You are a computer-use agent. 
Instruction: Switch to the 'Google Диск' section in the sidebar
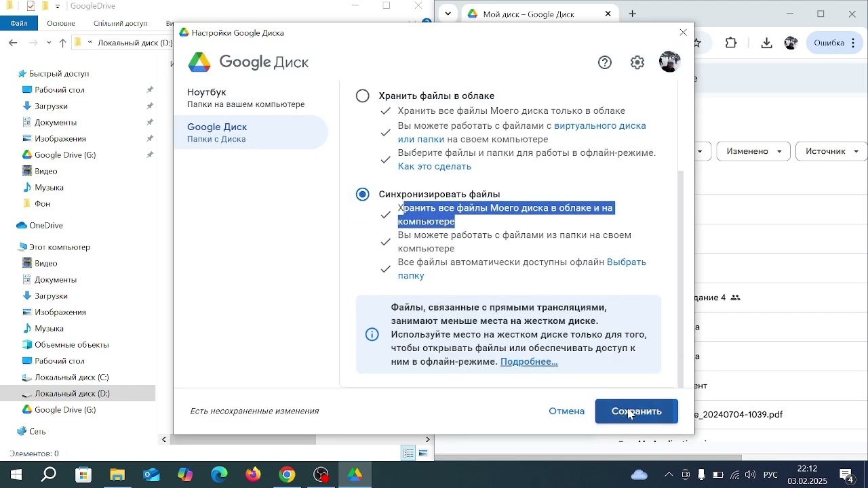[x=250, y=133]
